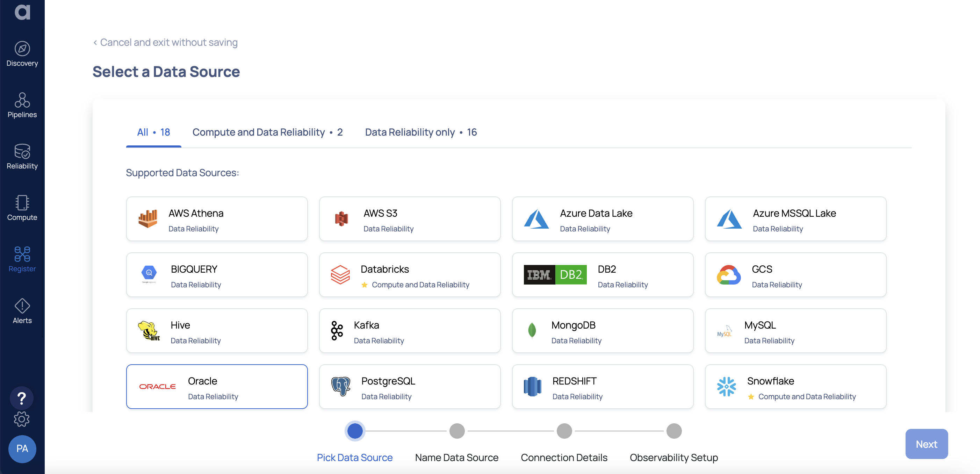Open the Compute section in sidebar
Screen dimensions: 980x474
click(x=22, y=208)
